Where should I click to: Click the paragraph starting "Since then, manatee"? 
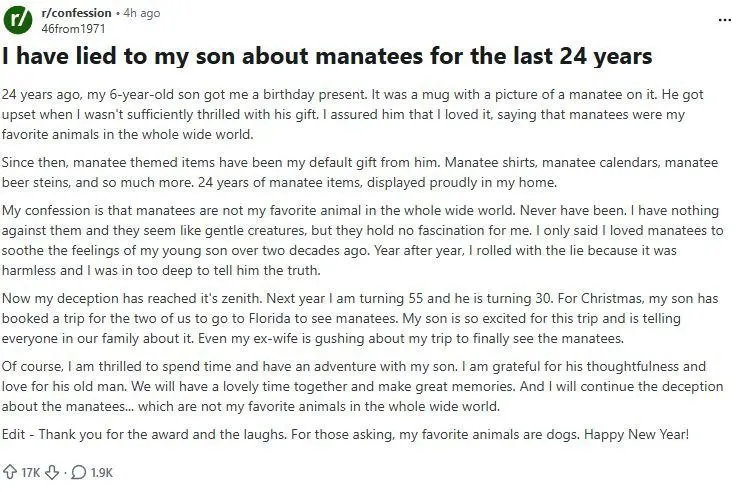(360, 172)
